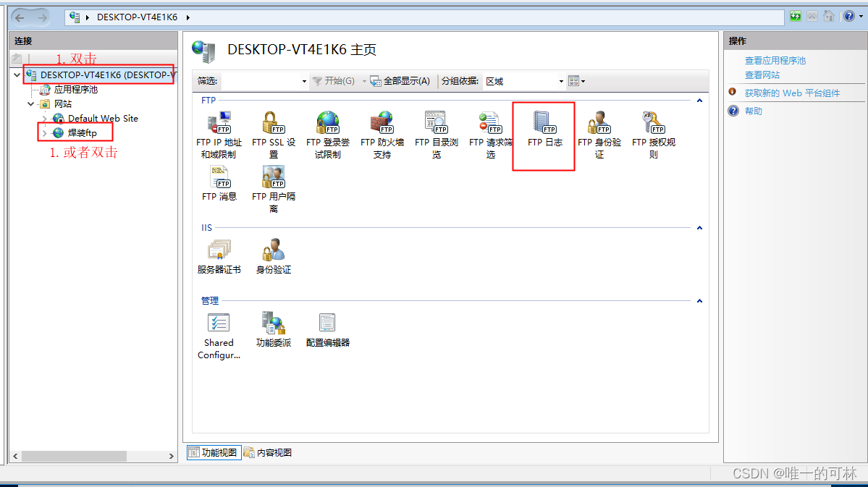Open FTP 授权规则 authorization rules
This screenshot has height=487, width=868.
tap(653, 135)
